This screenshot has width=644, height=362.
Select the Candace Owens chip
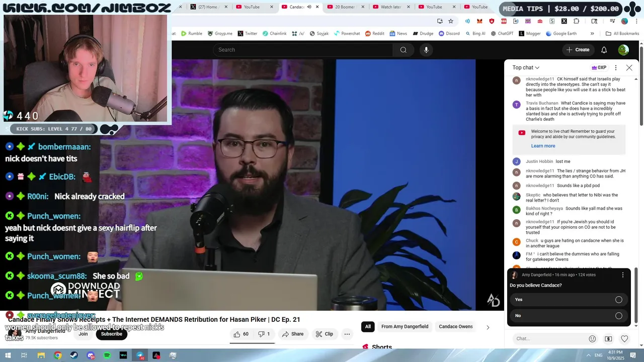(456, 327)
